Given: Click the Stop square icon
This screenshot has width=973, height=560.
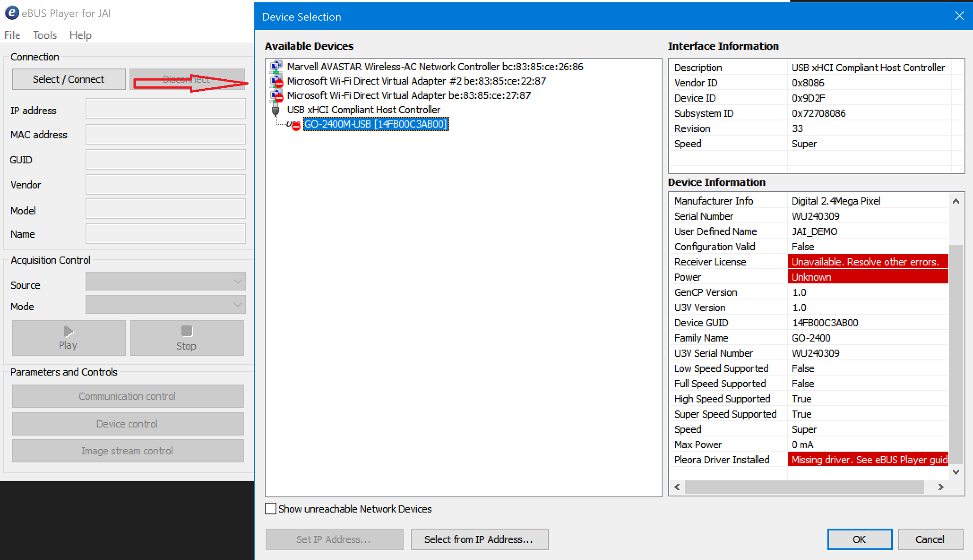Looking at the screenshot, I should point(186,331).
